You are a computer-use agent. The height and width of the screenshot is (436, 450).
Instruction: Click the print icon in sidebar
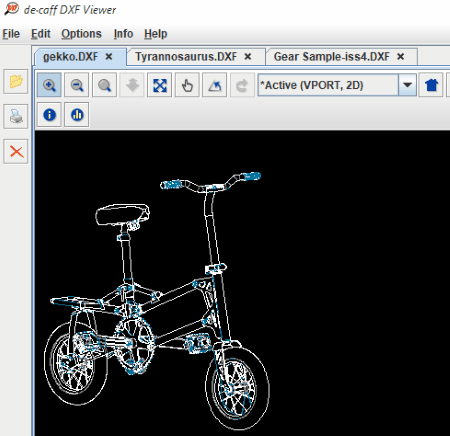point(16,116)
